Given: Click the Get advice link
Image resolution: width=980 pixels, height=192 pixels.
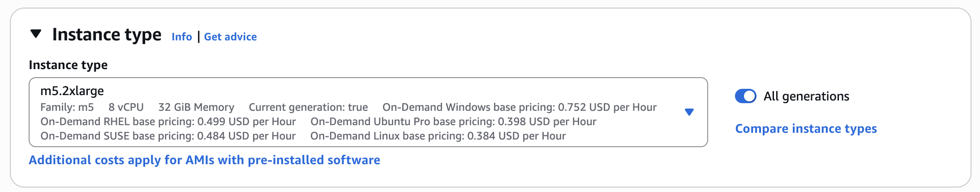Looking at the screenshot, I should pyautogui.click(x=230, y=37).
